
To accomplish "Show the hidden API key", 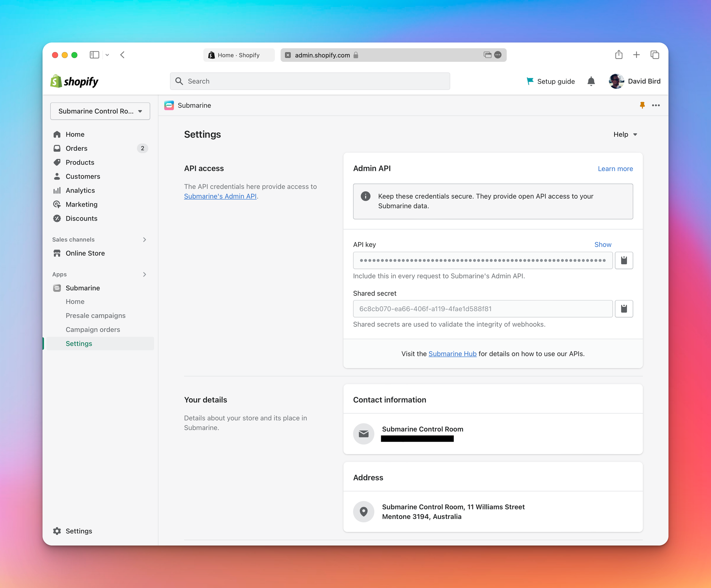I will coord(603,245).
